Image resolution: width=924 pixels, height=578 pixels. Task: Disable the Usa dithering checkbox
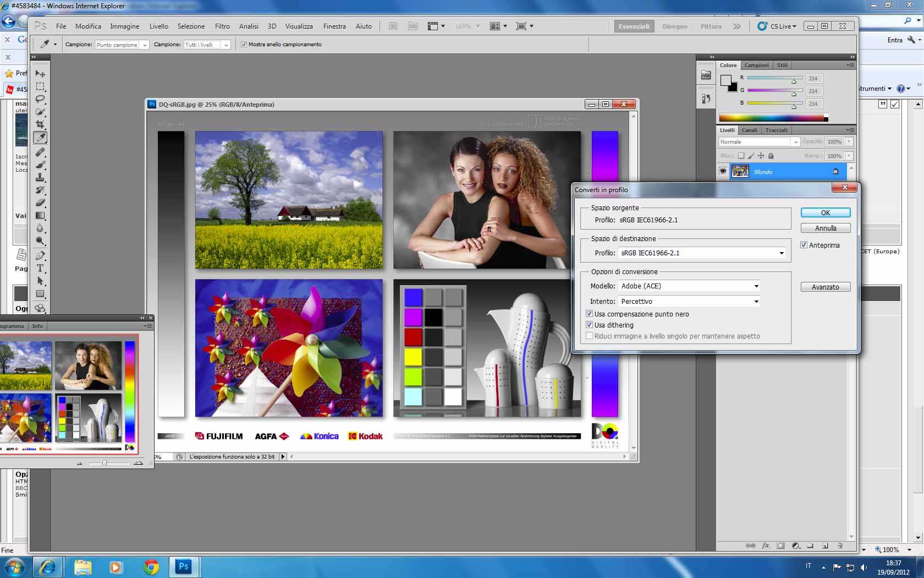point(590,325)
